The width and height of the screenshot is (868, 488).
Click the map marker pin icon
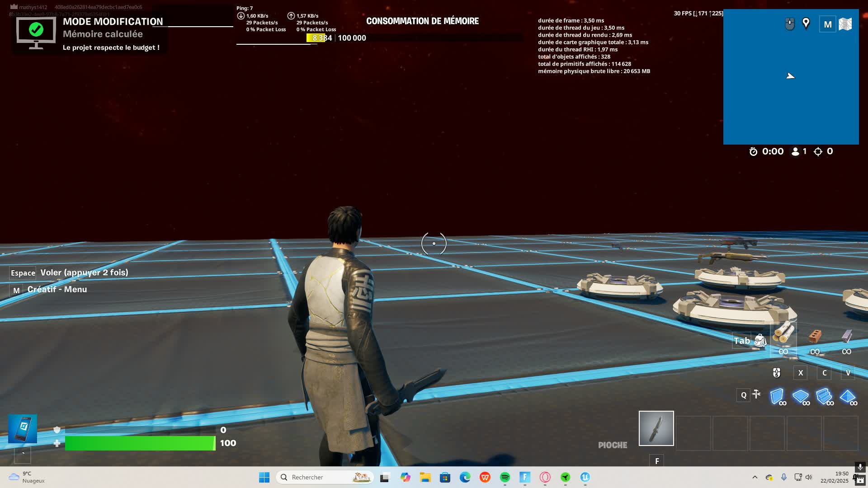pyautogui.click(x=806, y=23)
